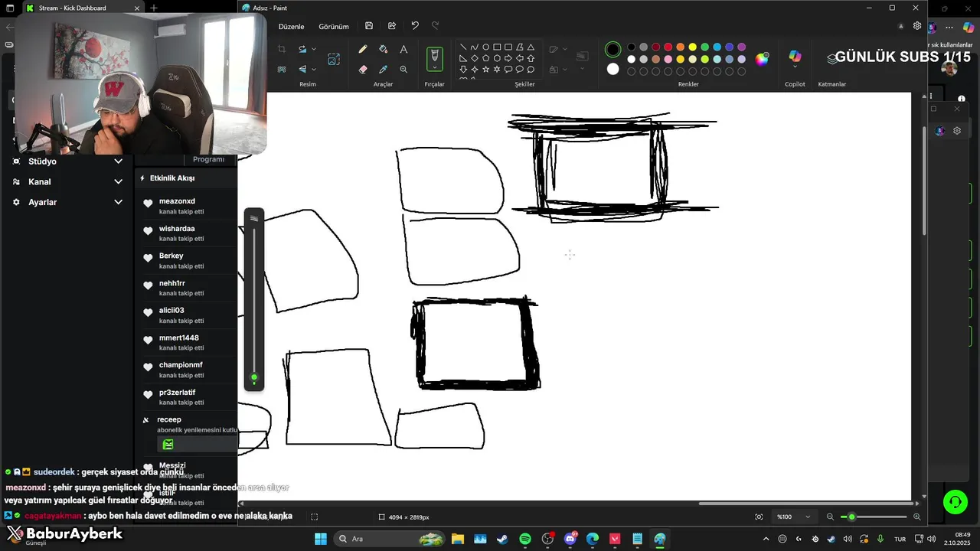
Task: Open Paint settings gear
Action: (x=917, y=26)
